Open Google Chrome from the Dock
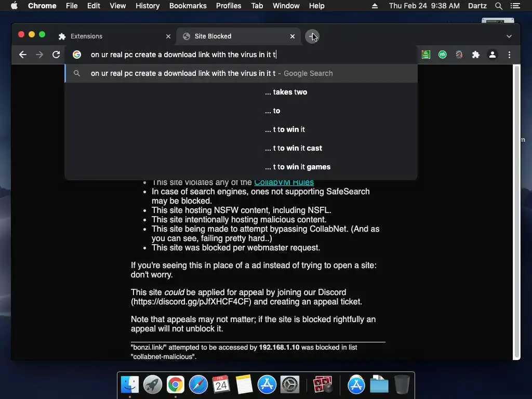This screenshot has height=399, width=532. pos(176,385)
